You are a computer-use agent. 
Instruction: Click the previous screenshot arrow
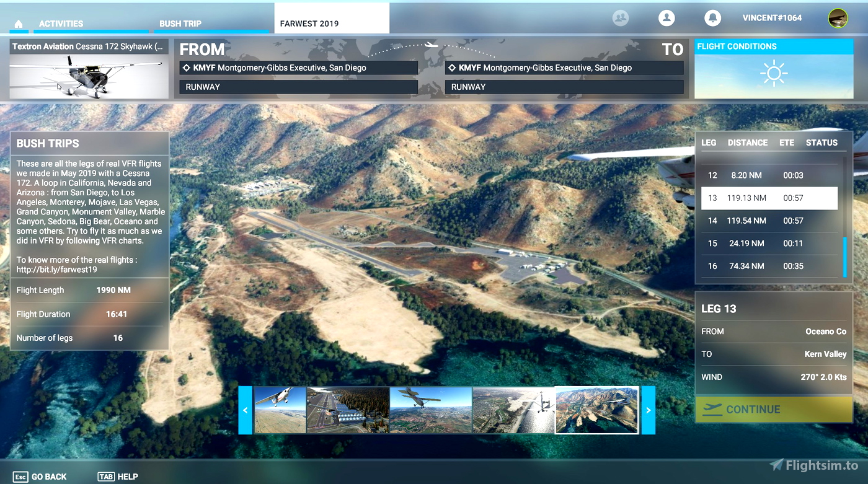click(246, 410)
